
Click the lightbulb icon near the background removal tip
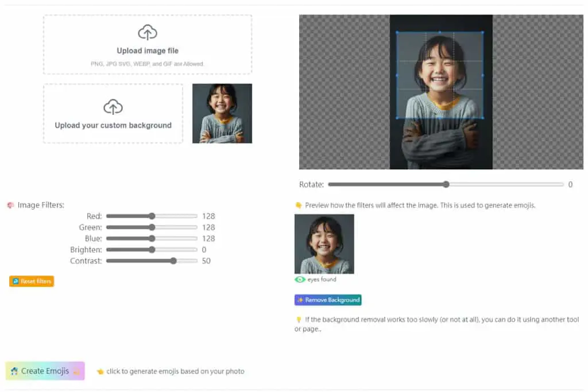pos(299,320)
